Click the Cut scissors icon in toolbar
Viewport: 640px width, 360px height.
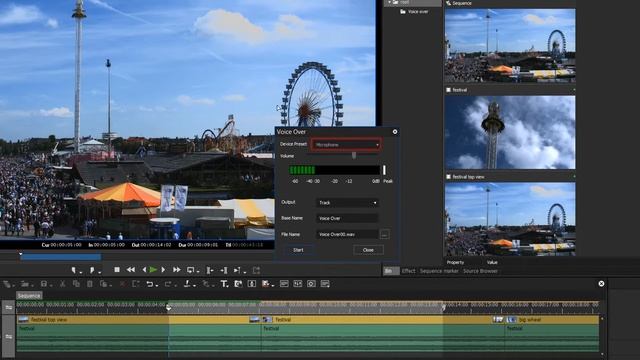click(x=62, y=284)
